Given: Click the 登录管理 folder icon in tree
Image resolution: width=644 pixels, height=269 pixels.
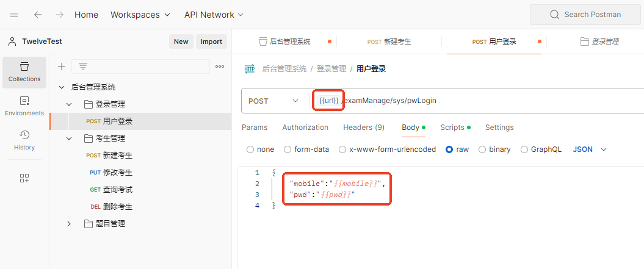Looking at the screenshot, I should coord(89,104).
